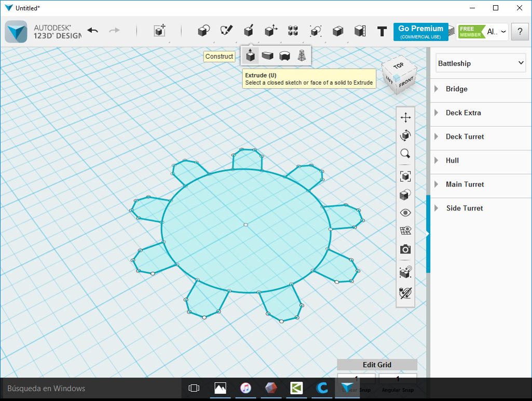Click the LEFT face of the view cube
This screenshot has height=401, width=532.
tap(389, 80)
